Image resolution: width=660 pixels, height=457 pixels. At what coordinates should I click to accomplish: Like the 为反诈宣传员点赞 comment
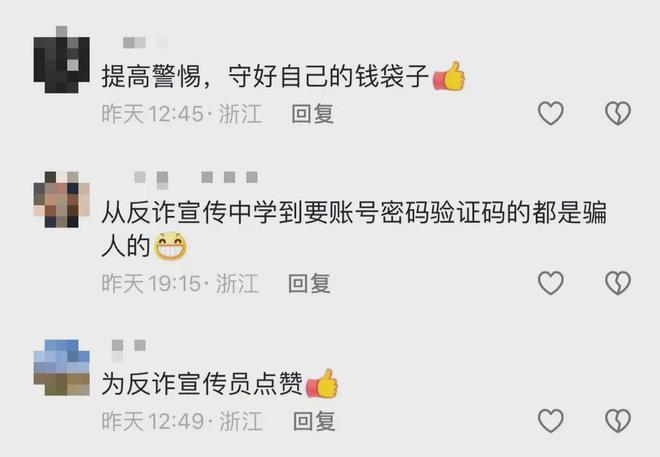pos(551,420)
